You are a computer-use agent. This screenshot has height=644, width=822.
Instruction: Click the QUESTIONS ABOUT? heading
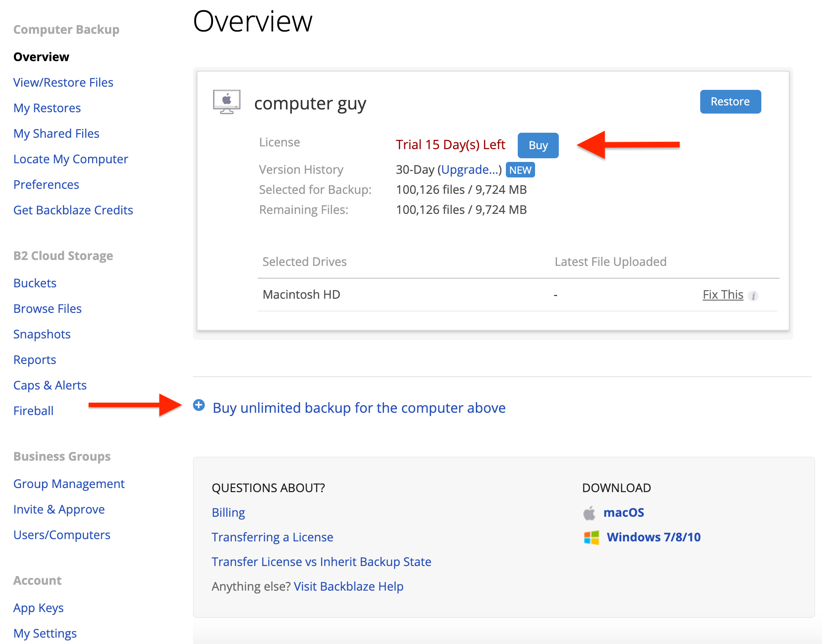coord(268,488)
